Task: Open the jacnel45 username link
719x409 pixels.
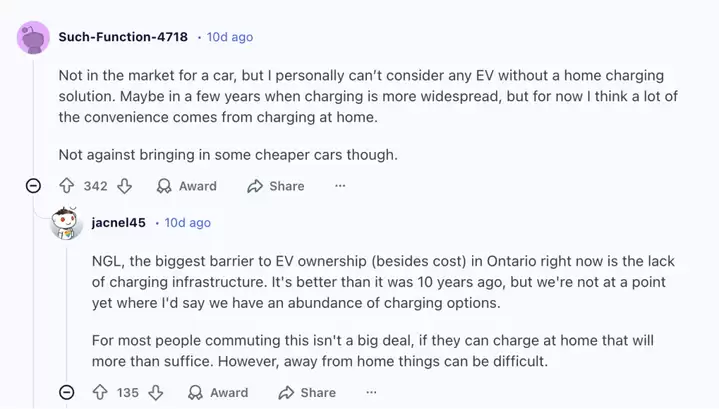Action: (118, 222)
